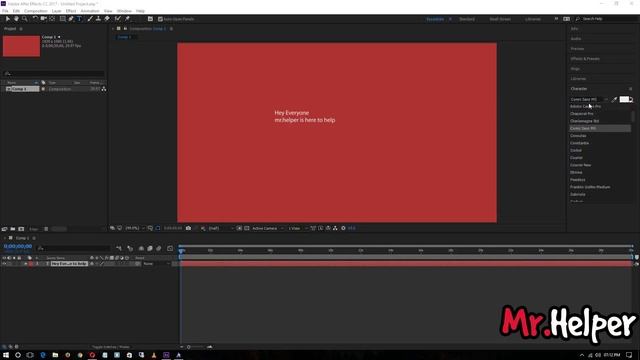This screenshot has width=640, height=360.
Task: Open the Animation menu
Action: point(90,11)
